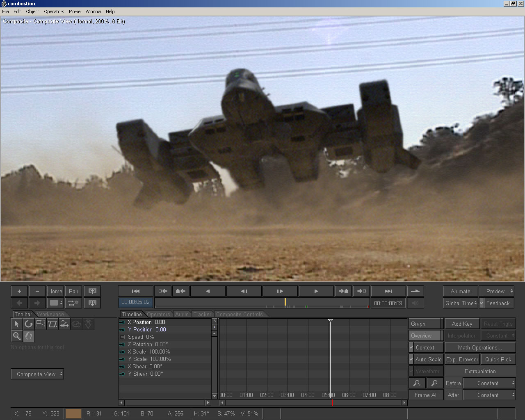Open the viewport layout dropdown
525x420 pixels.
coord(55,303)
